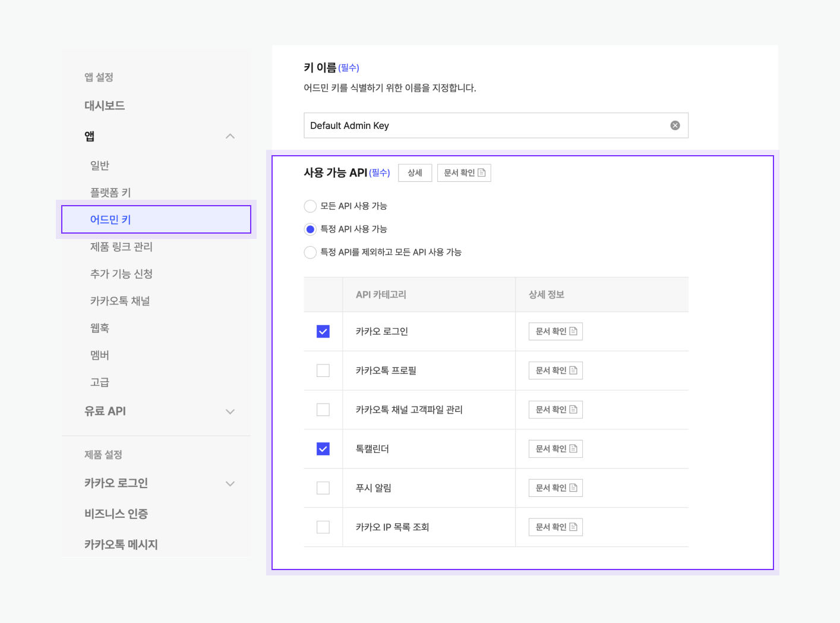840x623 pixels.
Task: Check the 푸시 알림 checkbox
Action: (x=323, y=487)
